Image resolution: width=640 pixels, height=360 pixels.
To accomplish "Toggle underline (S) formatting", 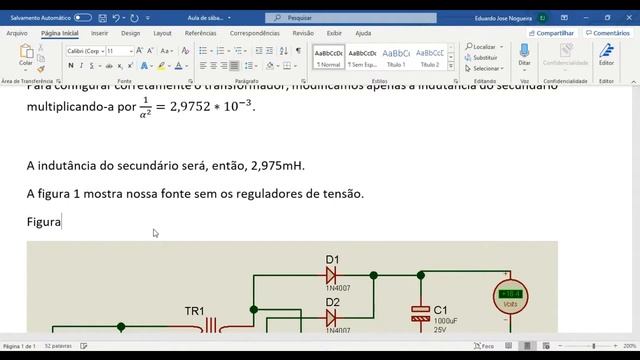I will coord(92,66).
